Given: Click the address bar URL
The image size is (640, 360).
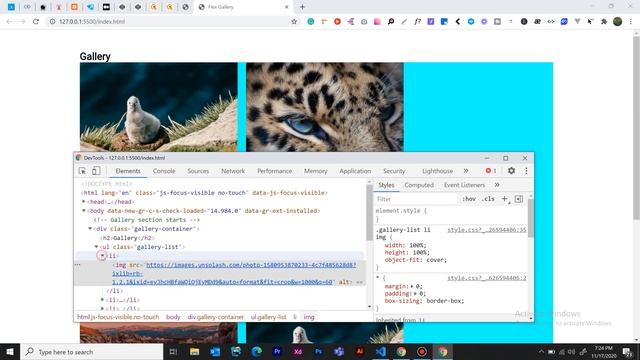Looking at the screenshot, I should click(x=92, y=21).
